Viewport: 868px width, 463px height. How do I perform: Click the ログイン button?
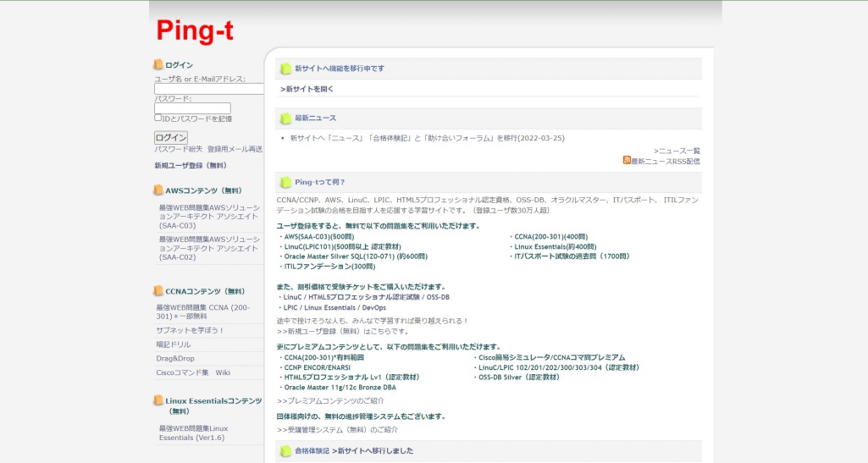[170, 137]
